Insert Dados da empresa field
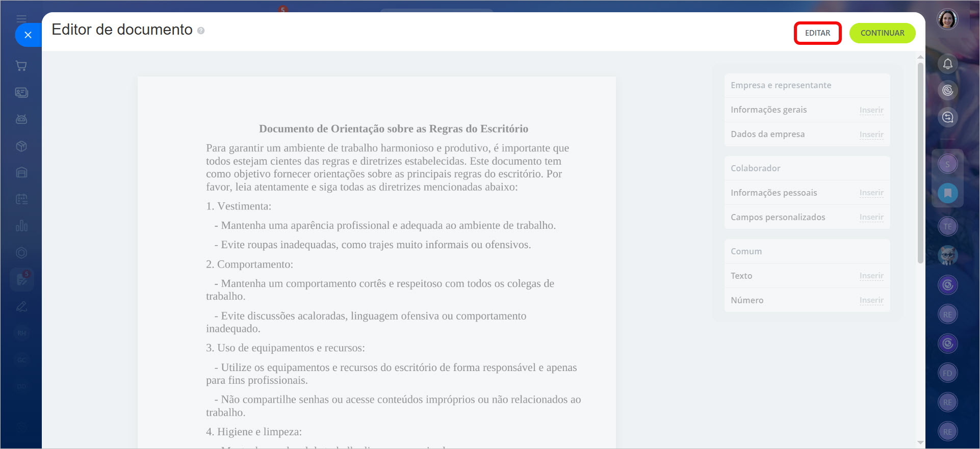The image size is (980, 449). click(x=871, y=135)
